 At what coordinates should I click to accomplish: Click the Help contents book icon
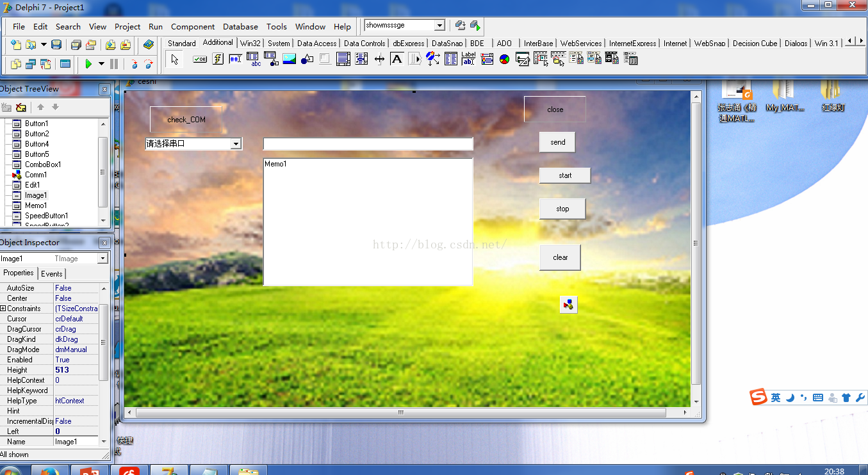click(149, 45)
